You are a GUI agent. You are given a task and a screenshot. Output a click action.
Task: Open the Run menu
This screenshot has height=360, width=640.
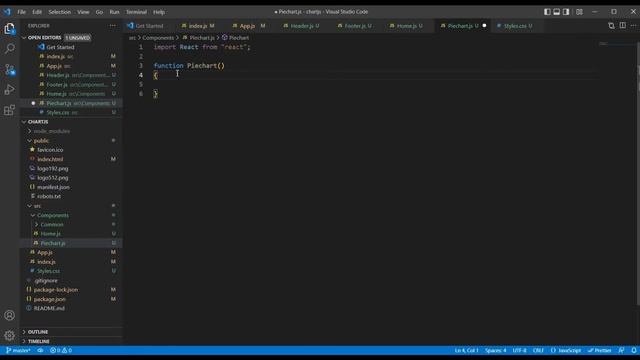point(114,12)
